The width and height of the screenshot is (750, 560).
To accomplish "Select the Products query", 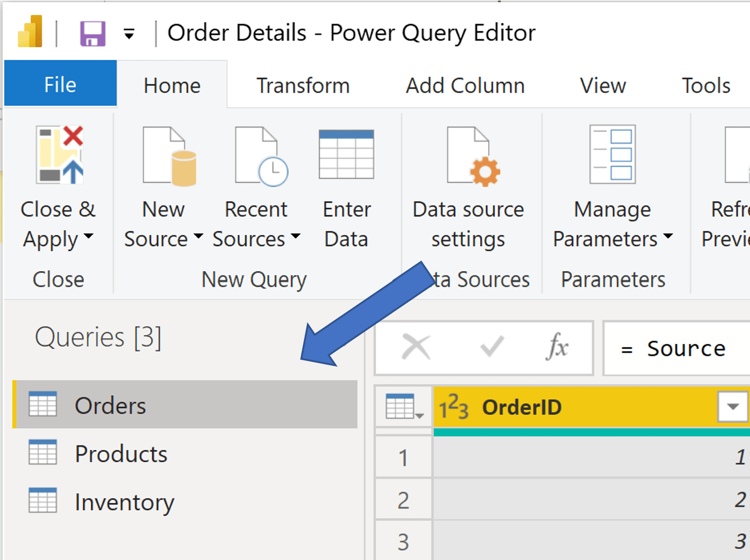I will point(121,453).
